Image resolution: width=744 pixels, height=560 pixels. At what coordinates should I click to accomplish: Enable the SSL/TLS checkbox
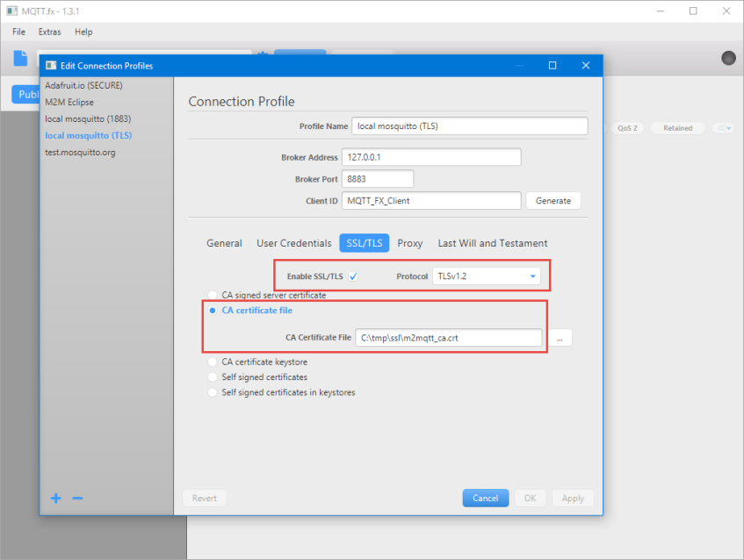tap(352, 275)
